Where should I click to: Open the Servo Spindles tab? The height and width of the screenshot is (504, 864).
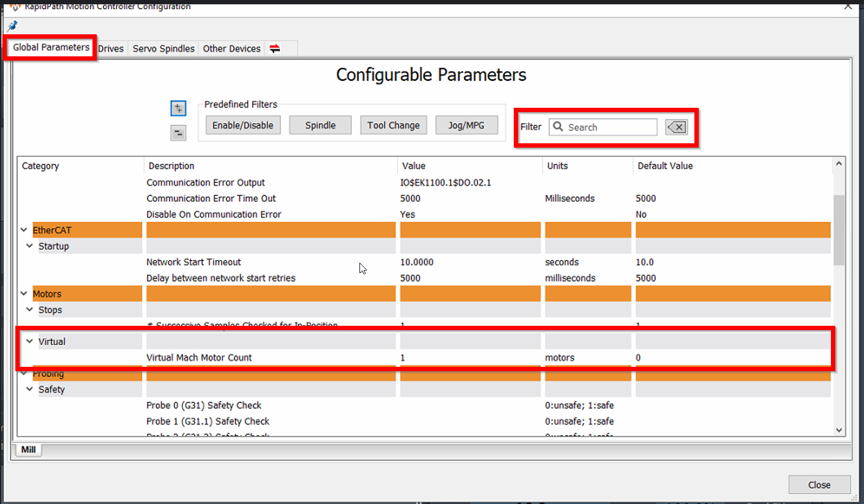[x=163, y=49]
